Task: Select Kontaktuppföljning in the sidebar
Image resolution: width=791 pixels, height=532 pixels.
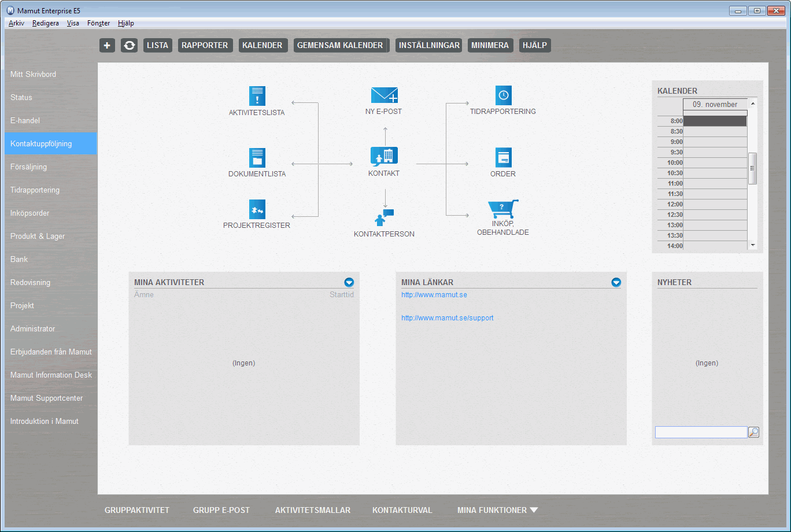Action: click(51, 143)
